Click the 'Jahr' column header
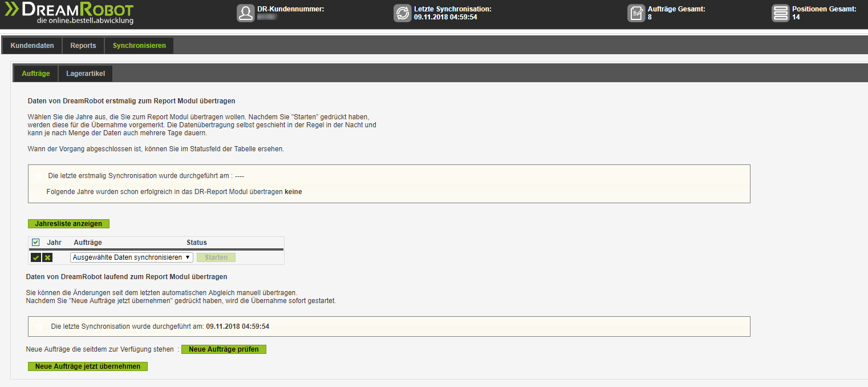This screenshot has height=387, width=868. [x=54, y=243]
